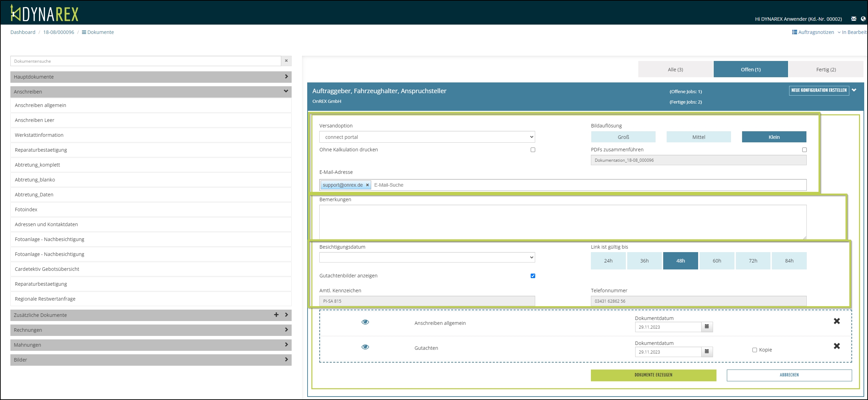Remove Anschreiben allgemein with X icon
868x400 pixels.
pos(837,321)
